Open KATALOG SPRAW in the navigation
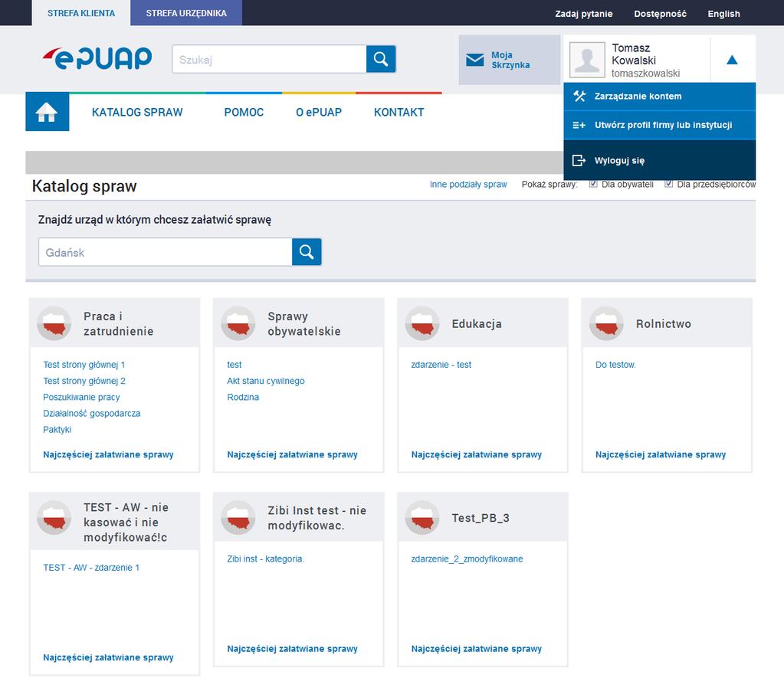The image size is (784, 688). tap(137, 113)
